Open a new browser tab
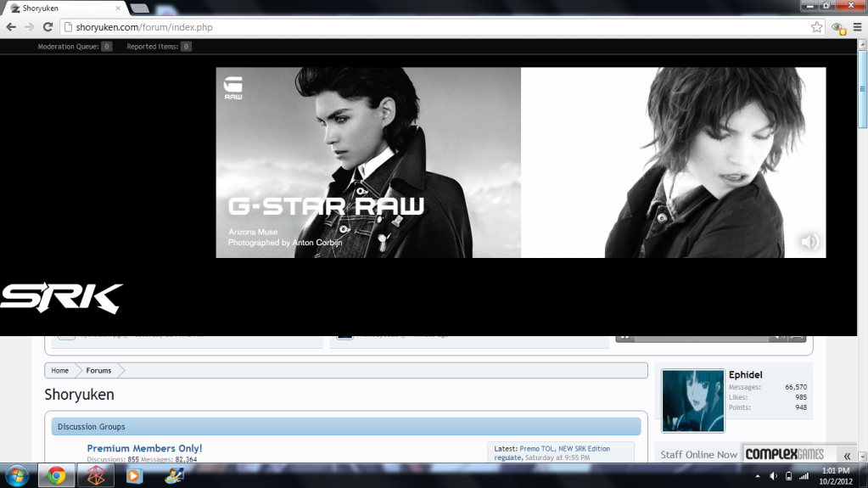 [139, 8]
